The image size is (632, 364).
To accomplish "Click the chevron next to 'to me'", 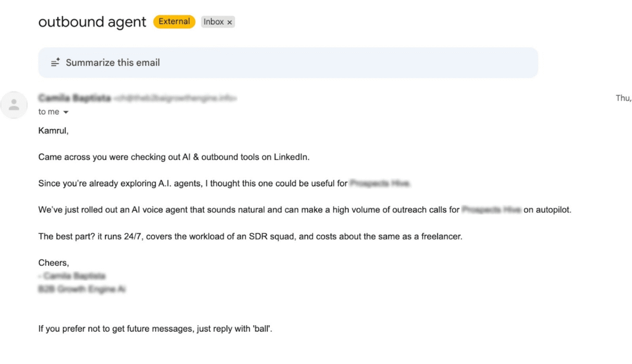I will pyautogui.click(x=65, y=112).
